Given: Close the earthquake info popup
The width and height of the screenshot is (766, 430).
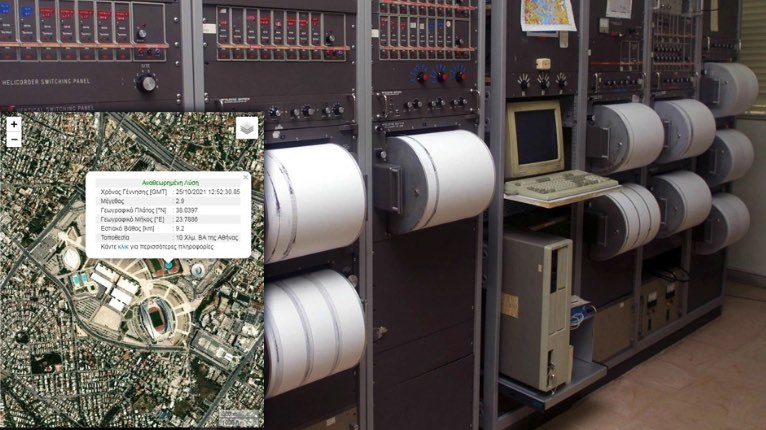Looking at the screenshot, I should coord(246,177).
